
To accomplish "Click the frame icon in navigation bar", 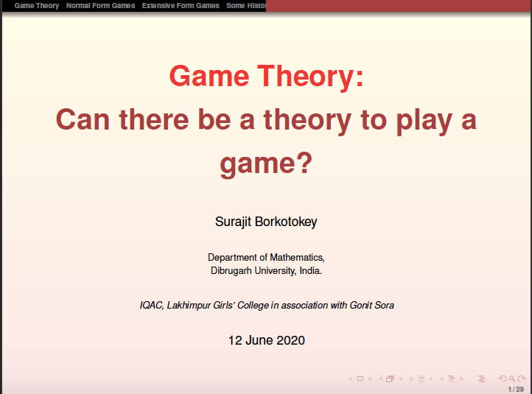I will [x=391, y=379].
